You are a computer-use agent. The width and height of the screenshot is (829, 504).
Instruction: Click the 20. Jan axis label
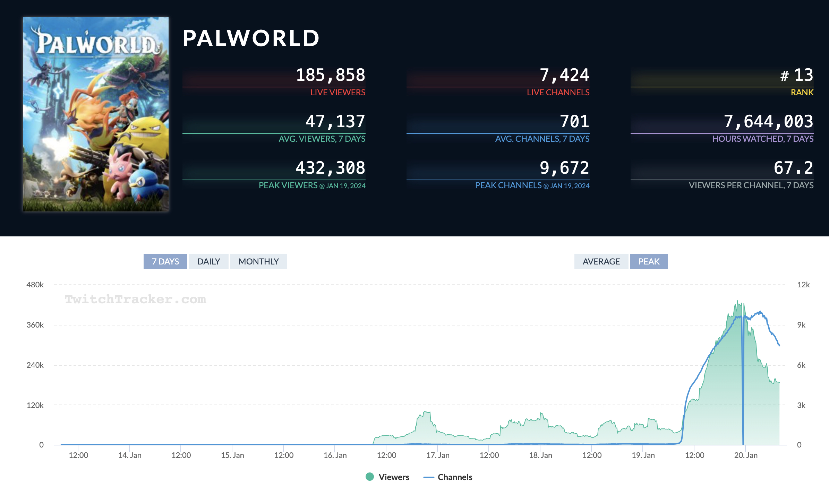tap(745, 455)
